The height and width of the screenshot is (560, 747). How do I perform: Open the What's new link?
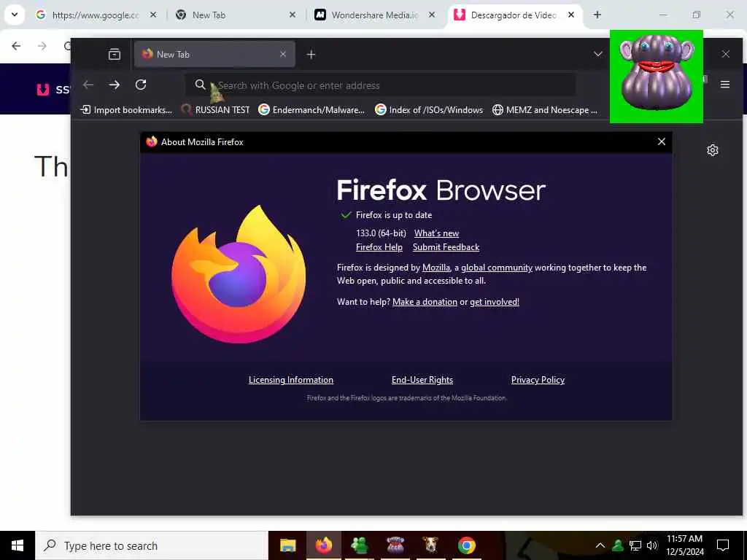pyautogui.click(x=436, y=233)
